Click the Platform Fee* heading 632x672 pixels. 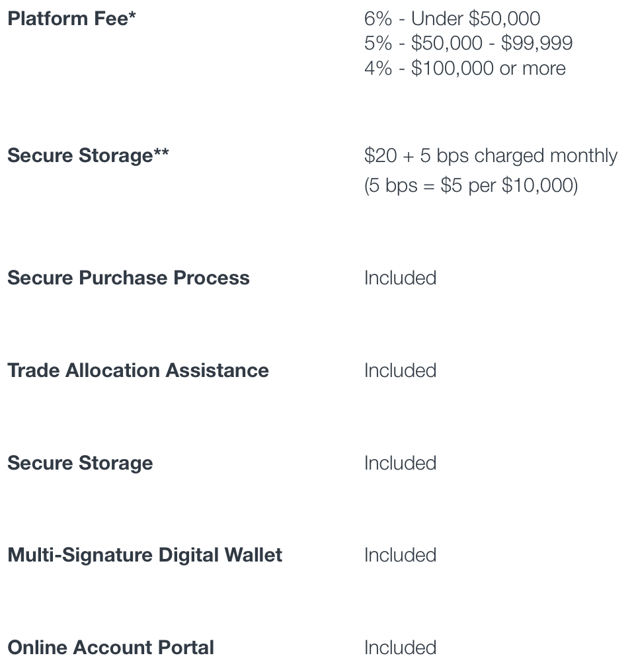coord(71,19)
